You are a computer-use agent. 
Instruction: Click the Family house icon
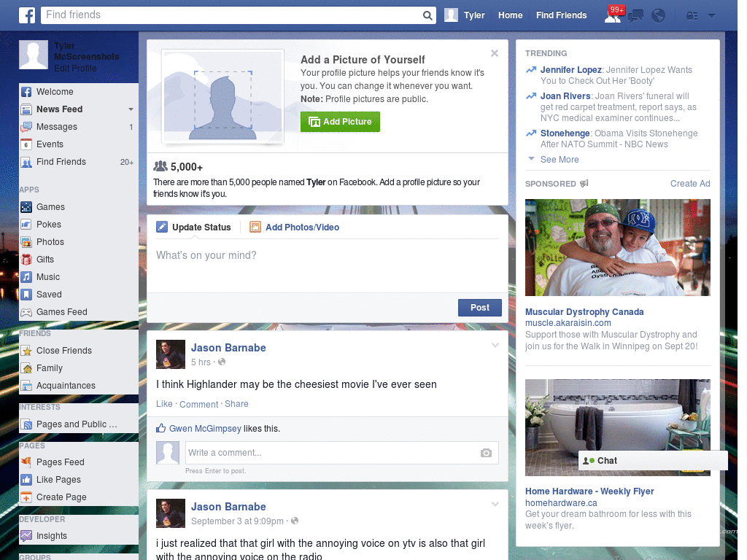26,368
